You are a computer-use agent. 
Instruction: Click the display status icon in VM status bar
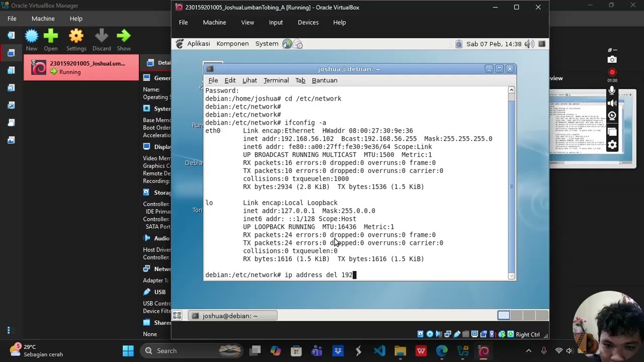(x=474, y=334)
